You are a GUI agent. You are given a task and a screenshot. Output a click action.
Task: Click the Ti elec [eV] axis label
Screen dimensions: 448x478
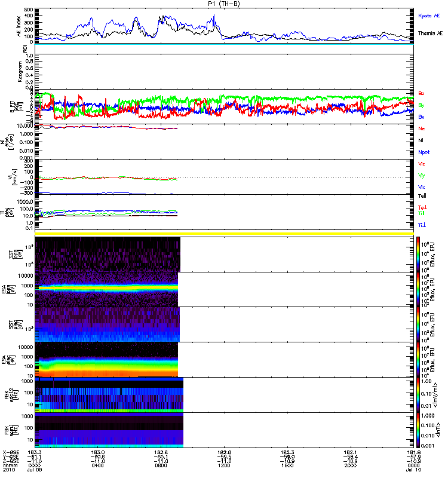[x=7, y=212]
